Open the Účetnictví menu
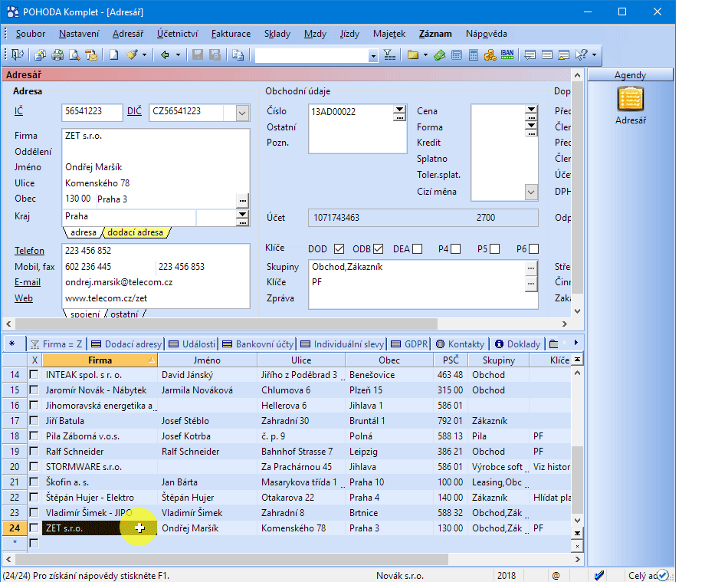This screenshot has width=728, height=582. click(x=177, y=34)
